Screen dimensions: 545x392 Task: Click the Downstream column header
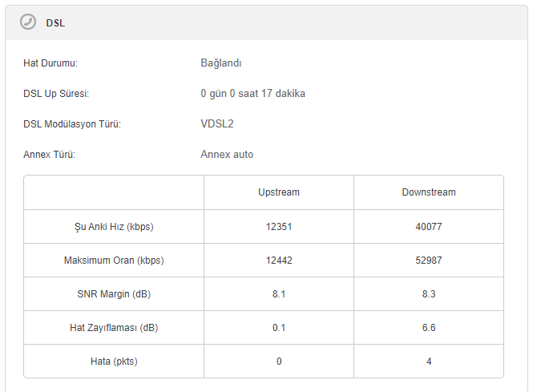coord(429,192)
